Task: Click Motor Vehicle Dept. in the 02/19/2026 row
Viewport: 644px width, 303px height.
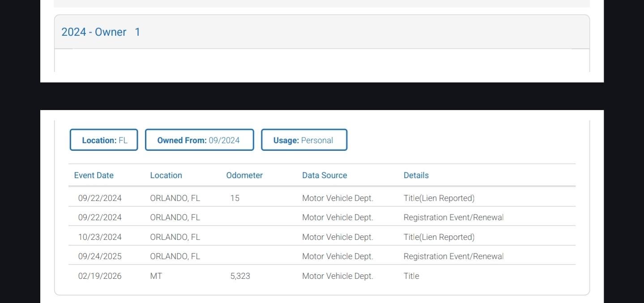Action: 337,276
